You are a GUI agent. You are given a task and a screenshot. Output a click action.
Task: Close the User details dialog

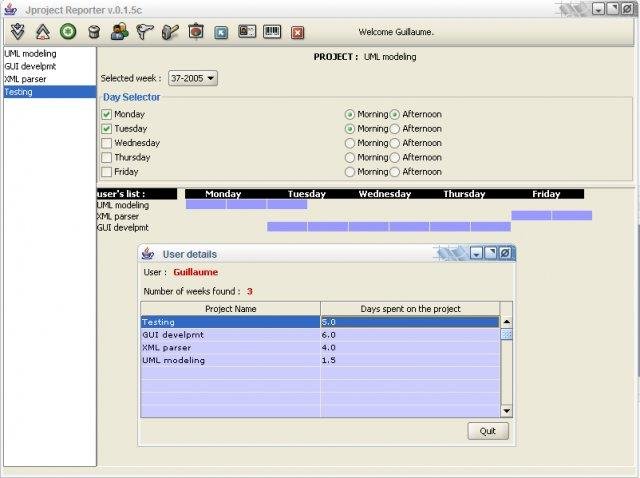(505, 253)
